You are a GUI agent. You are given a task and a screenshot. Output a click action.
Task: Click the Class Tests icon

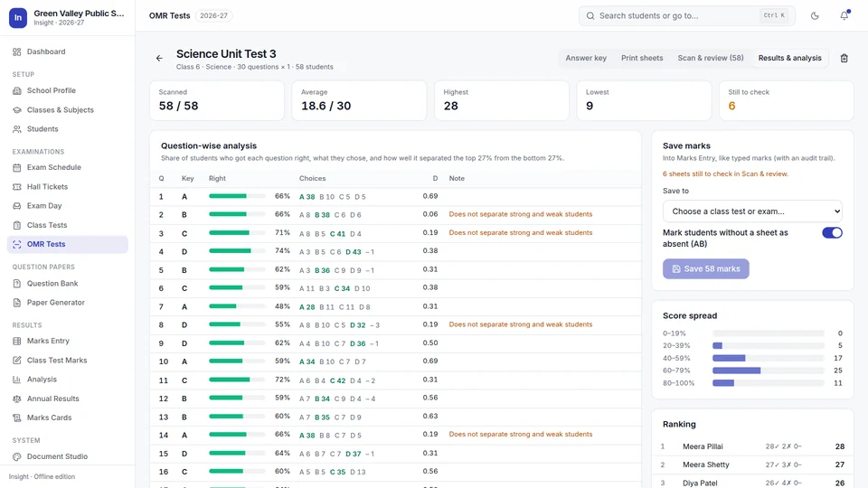(16, 225)
